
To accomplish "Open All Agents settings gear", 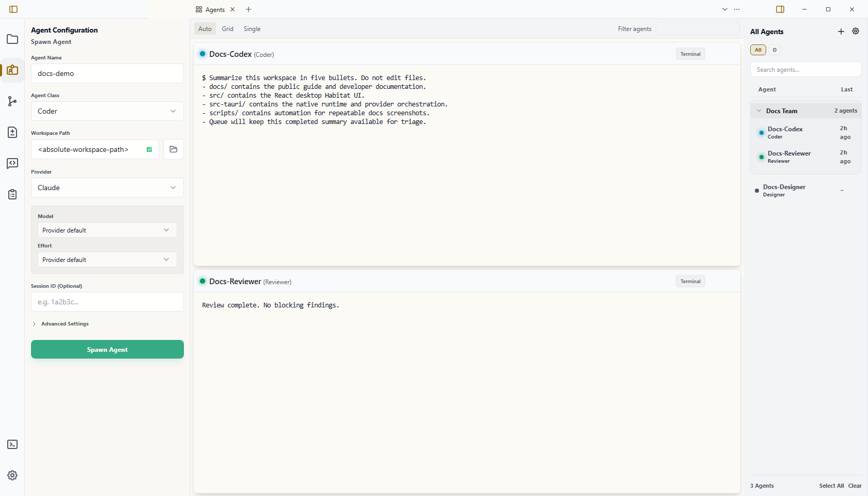I will pyautogui.click(x=856, y=32).
